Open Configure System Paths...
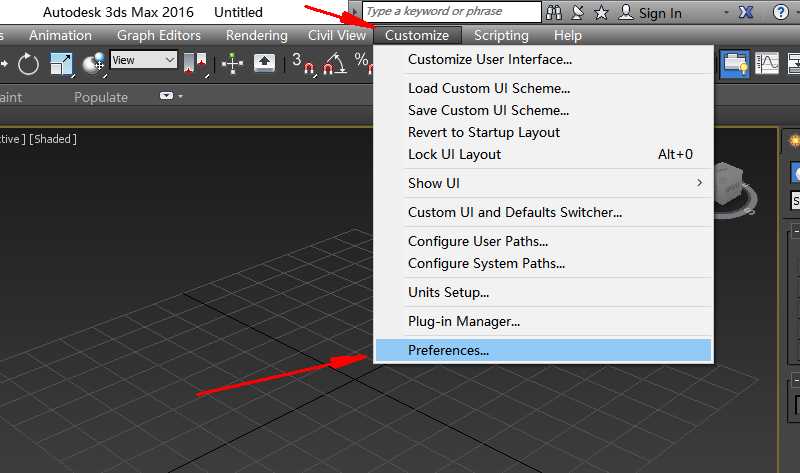Screen dimensions: 800x473 coord(544,263)
